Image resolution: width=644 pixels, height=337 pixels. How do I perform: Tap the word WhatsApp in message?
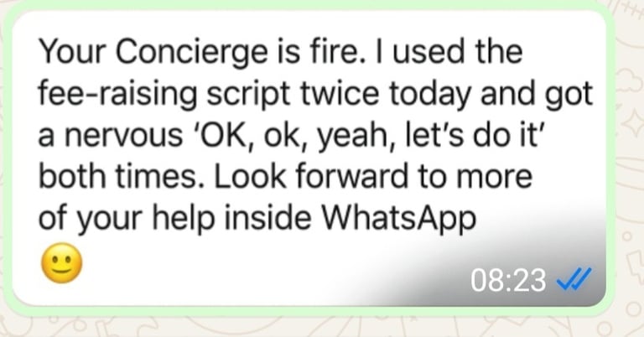pyautogui.click(x=398, y=217)
